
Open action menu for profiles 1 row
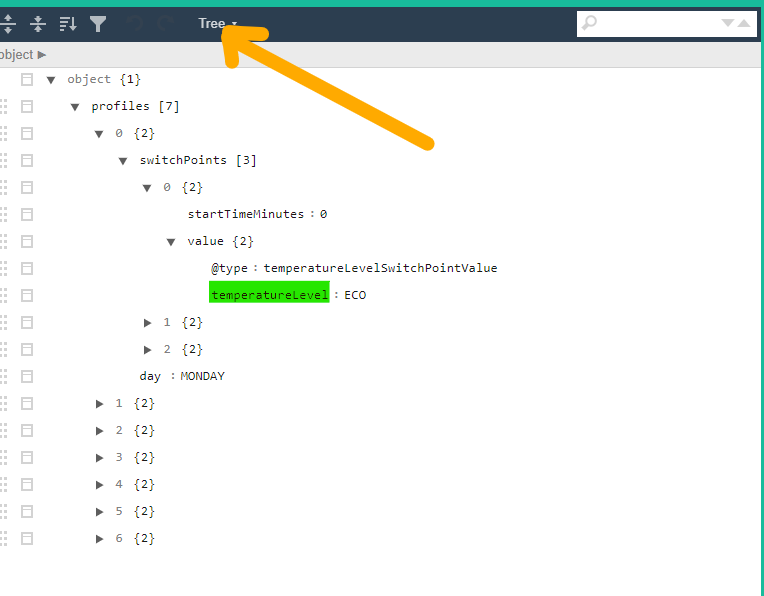tap(27, 404)
